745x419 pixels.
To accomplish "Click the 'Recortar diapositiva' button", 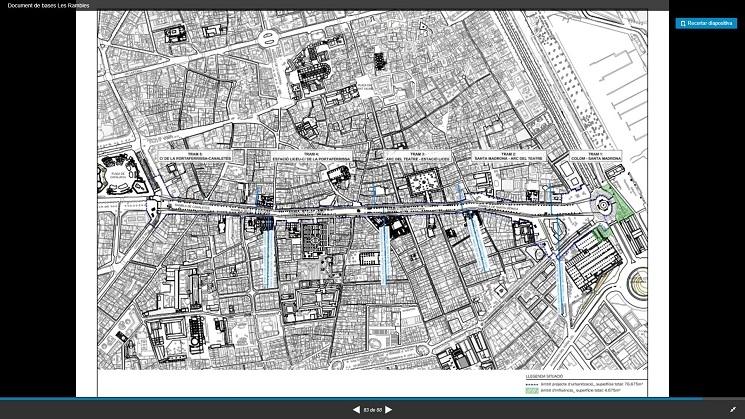I will [706, 23].
